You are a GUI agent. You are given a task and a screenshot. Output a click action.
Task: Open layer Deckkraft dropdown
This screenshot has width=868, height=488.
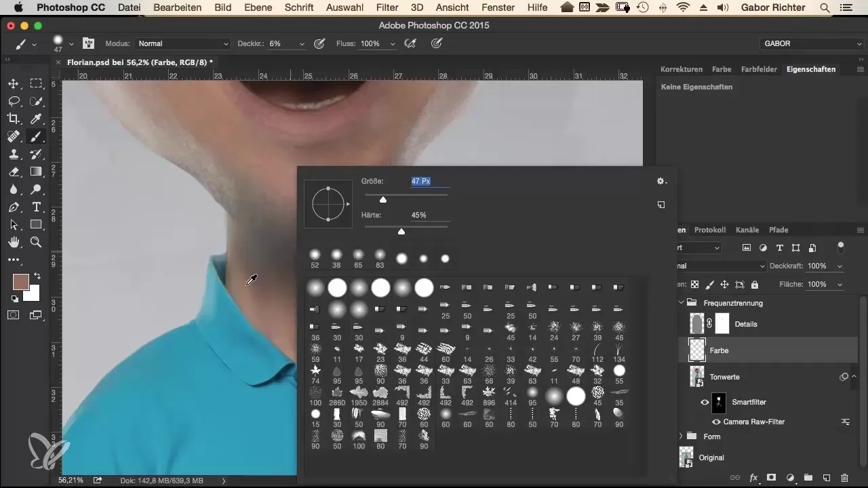point(840,266)
